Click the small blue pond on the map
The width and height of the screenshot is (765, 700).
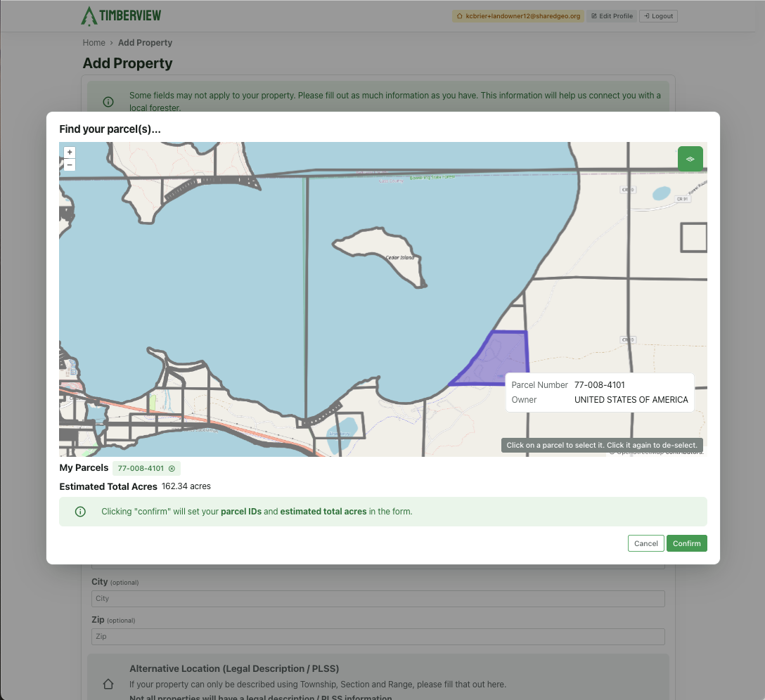[662, 194]
